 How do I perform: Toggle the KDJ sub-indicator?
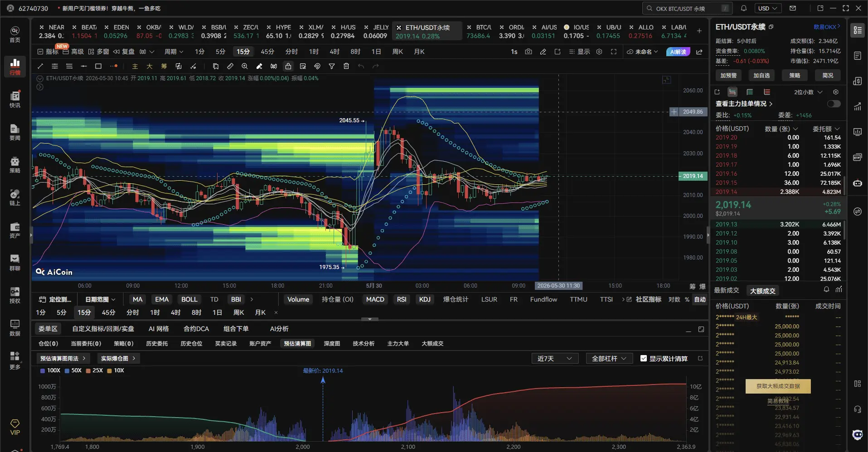pyautogui.click(x=425, y=299)
